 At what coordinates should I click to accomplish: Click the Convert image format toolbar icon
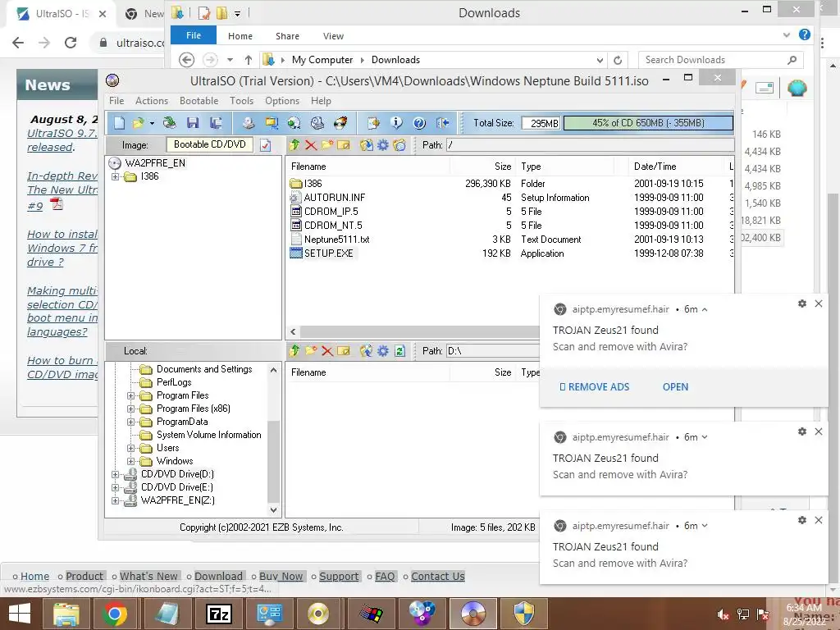[x=294, y=123]
